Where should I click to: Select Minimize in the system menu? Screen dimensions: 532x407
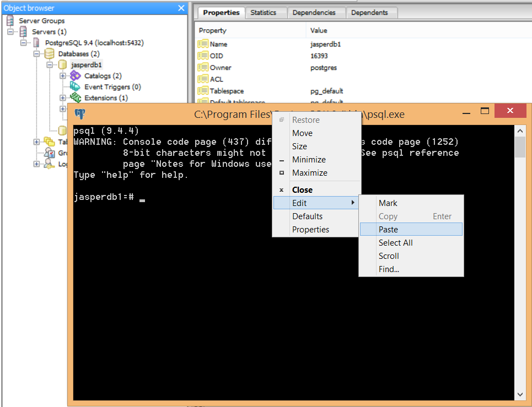[316, 160]
